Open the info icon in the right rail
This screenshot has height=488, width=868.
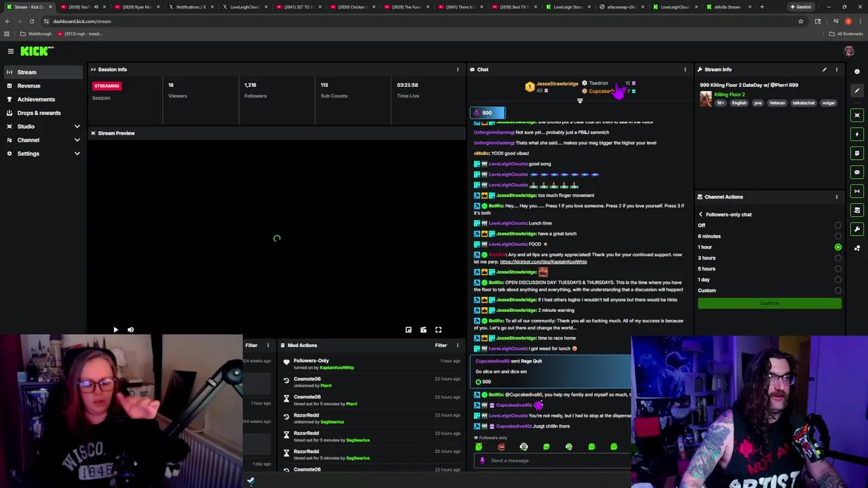[857, 71]
